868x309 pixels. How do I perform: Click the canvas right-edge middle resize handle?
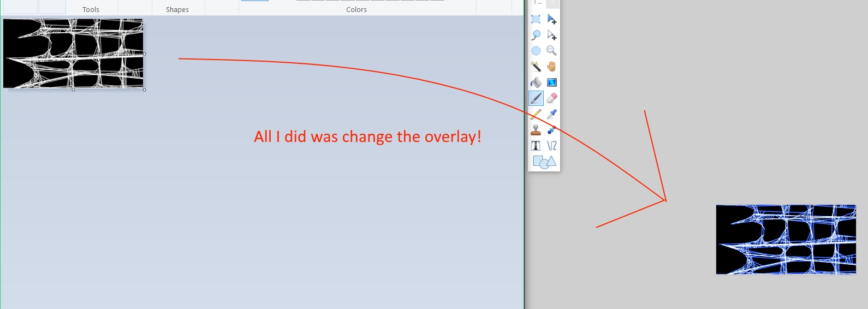click(x=144, y=54)
